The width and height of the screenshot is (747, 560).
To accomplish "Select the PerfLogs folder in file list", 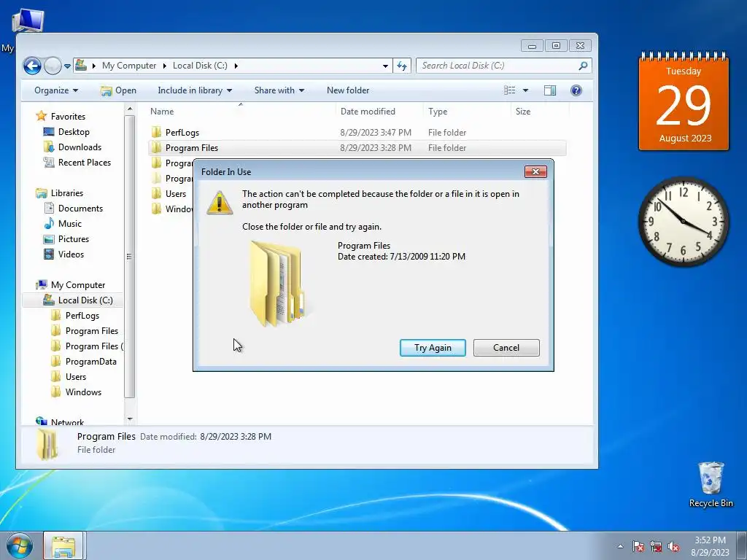I will tap(182, 133).
